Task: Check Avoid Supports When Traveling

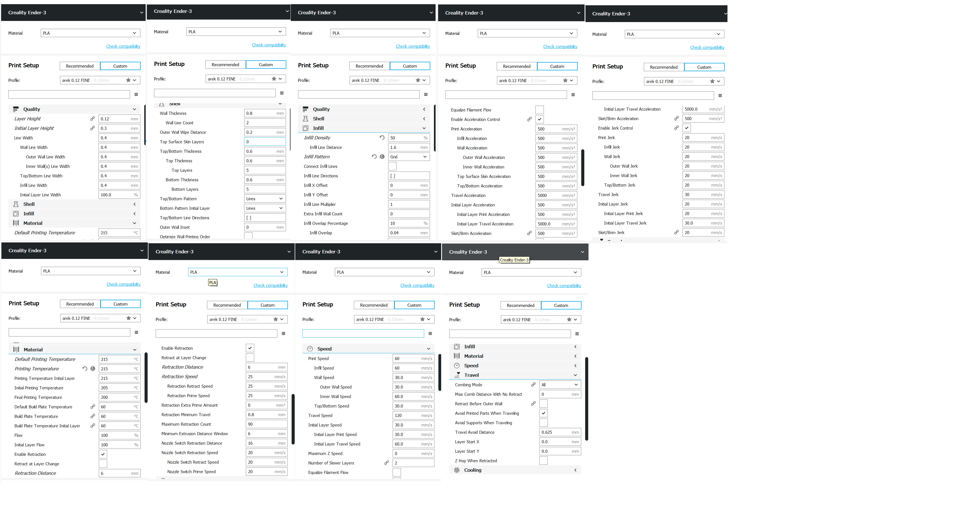Action: [x=544, y=423]
